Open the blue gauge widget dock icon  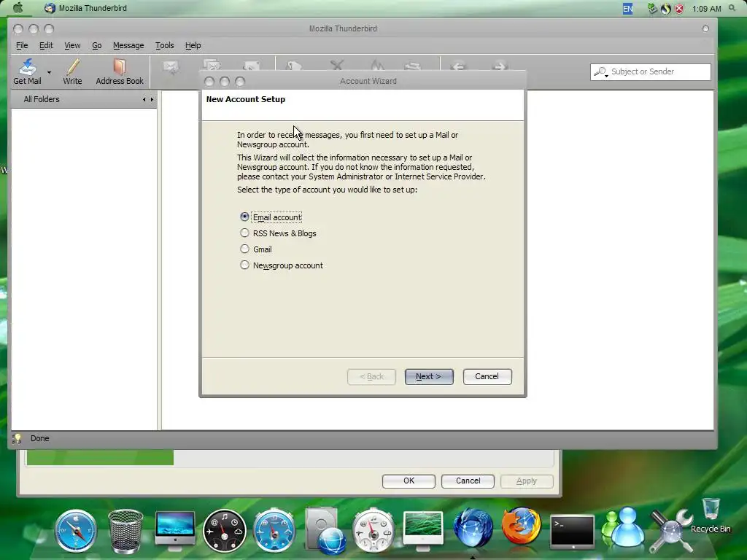coord(274,531)
